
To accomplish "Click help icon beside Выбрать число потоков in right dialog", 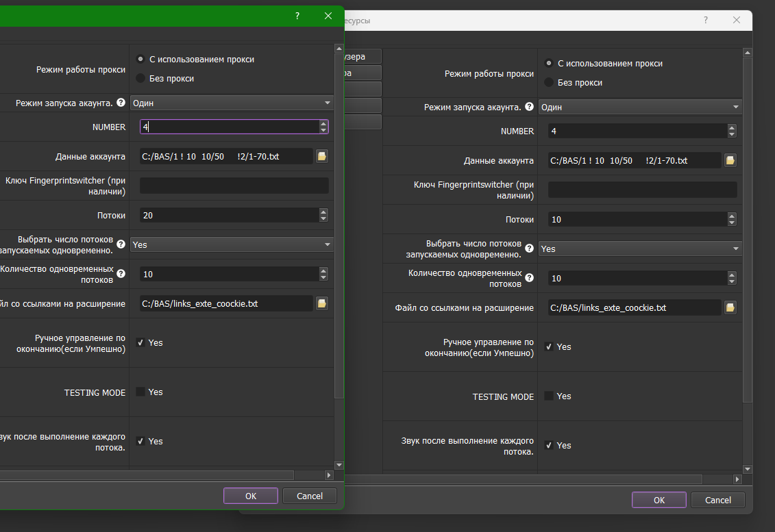I will [x=529, y=248].
